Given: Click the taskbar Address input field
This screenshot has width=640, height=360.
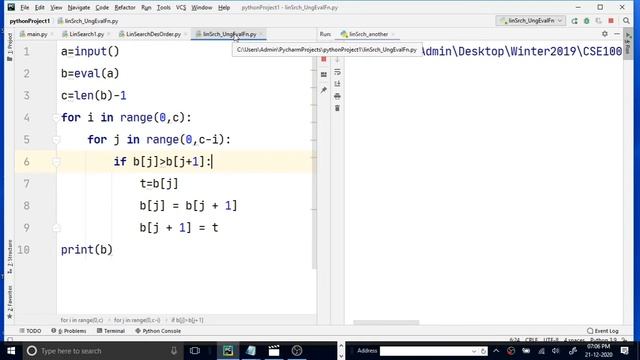Looking at the screenshot, I should (x=429, y=351).
